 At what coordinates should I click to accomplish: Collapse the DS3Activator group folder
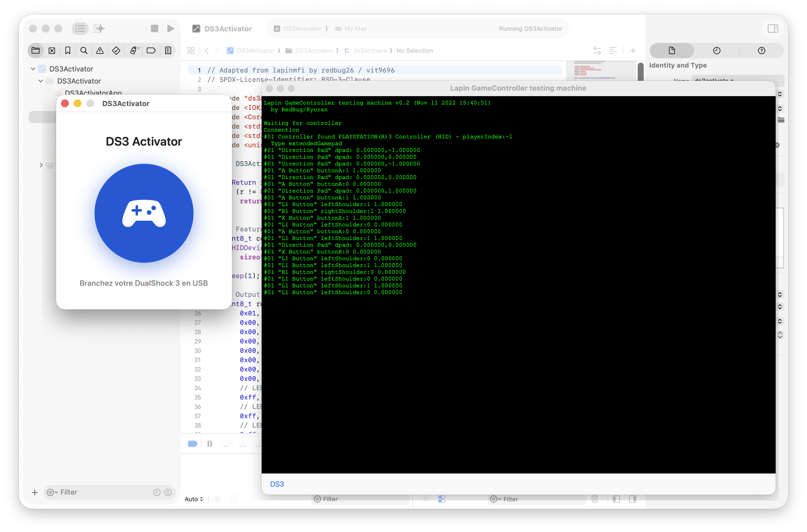[41, 81]
